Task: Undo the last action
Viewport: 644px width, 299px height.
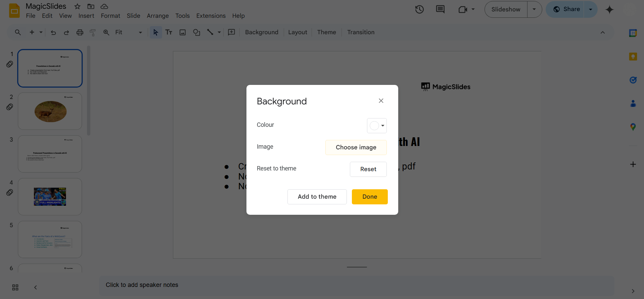Action: 53,32
